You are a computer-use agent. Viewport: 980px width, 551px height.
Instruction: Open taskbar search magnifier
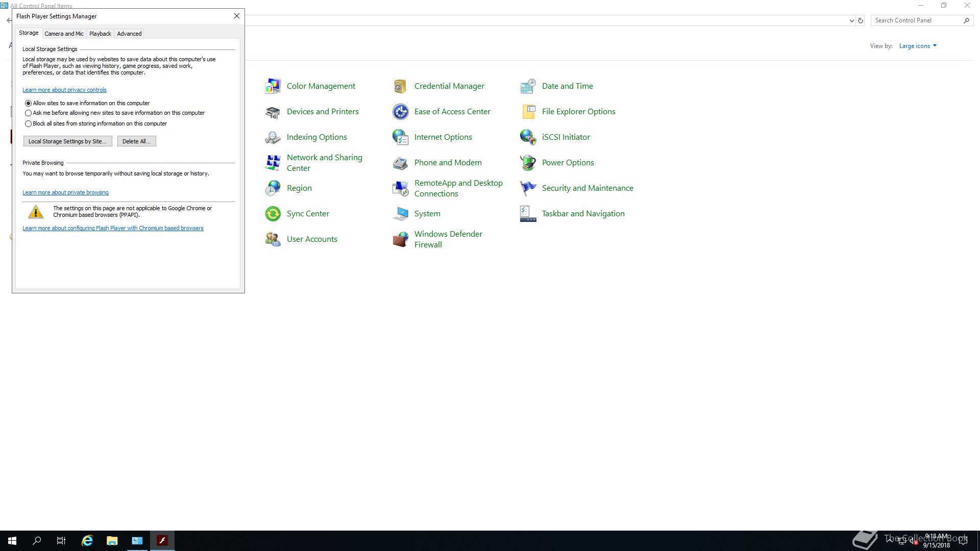37,541
